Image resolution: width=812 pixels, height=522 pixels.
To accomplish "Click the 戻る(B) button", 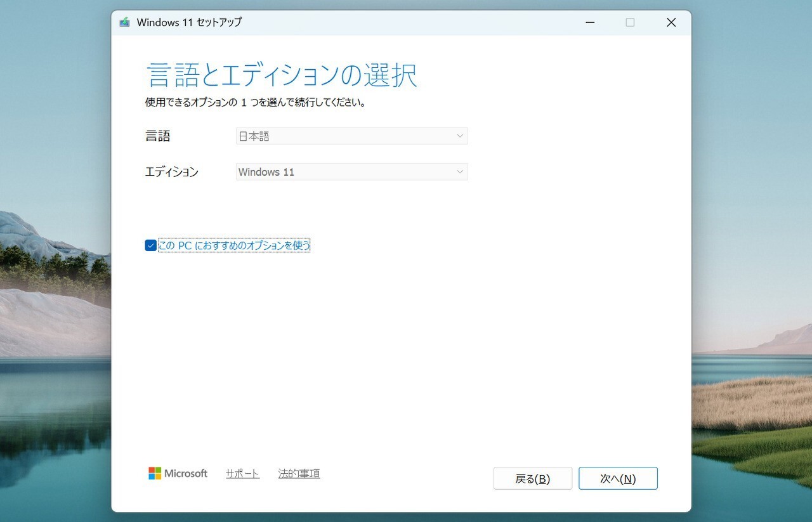I will (x=533, y=479).
